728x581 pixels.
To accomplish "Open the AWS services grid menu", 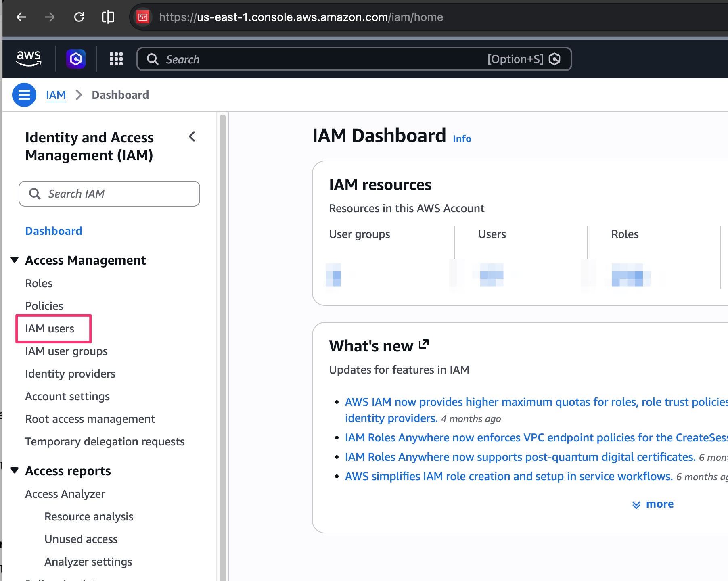I will coord(116,59).
